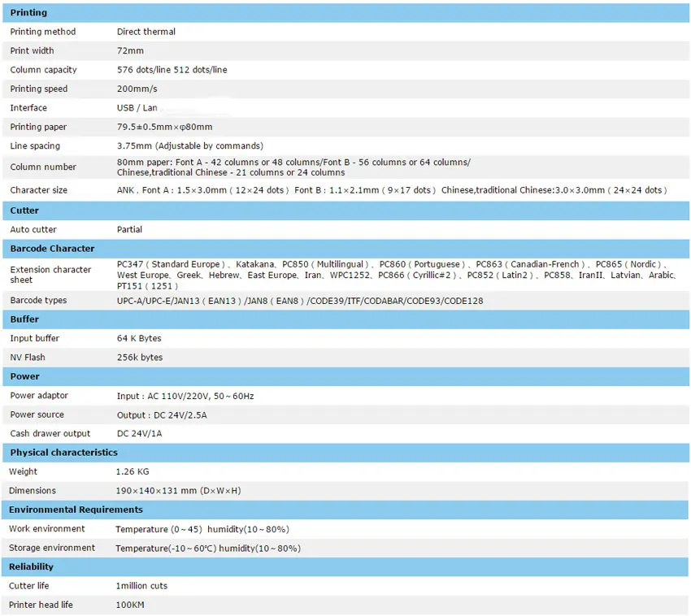The height and width of the screenshot is (616, 691).
Task: Click the 'Work environment' label
Action: click(46, 529)
